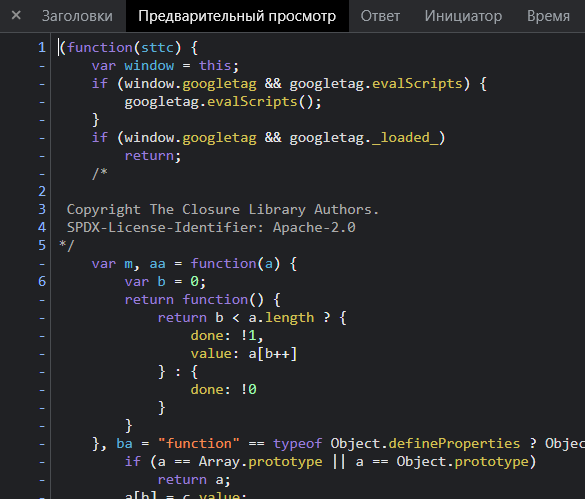This screenshot has width=585, height=499.
Task: Close the request details panel
Action: click(x=16, y=16)
